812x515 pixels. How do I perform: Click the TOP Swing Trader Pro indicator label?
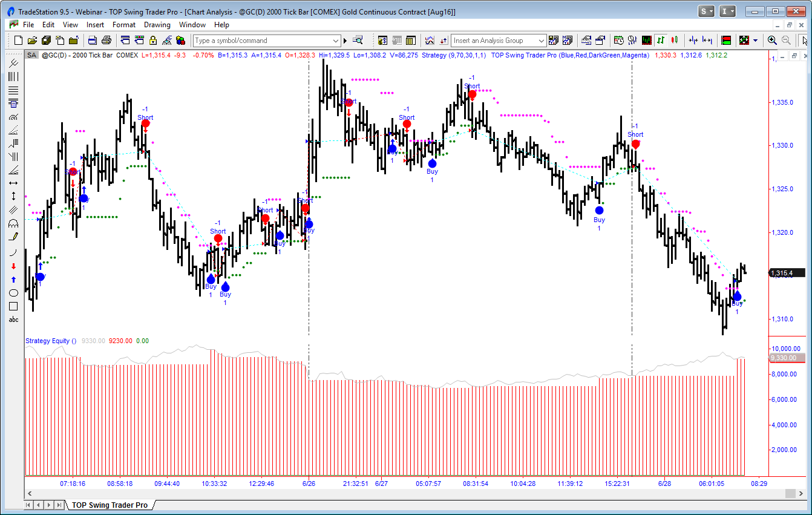tap(570, 55)
